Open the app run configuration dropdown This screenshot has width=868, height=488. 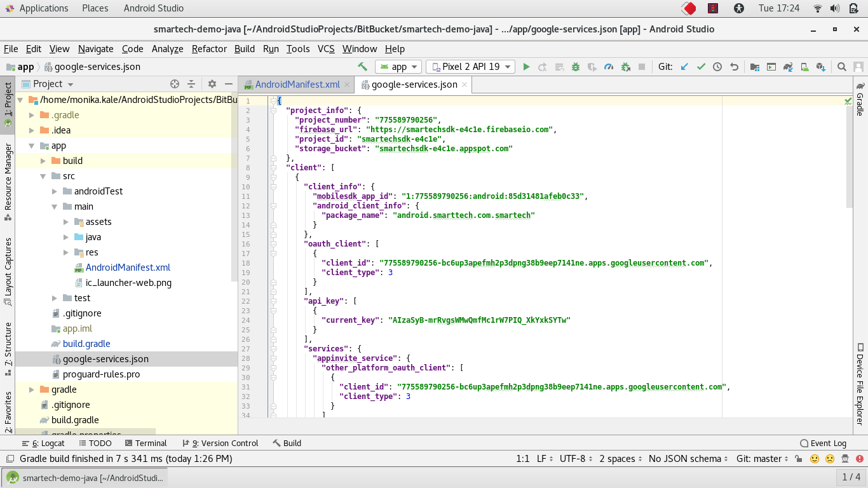[x=398, y=66]
